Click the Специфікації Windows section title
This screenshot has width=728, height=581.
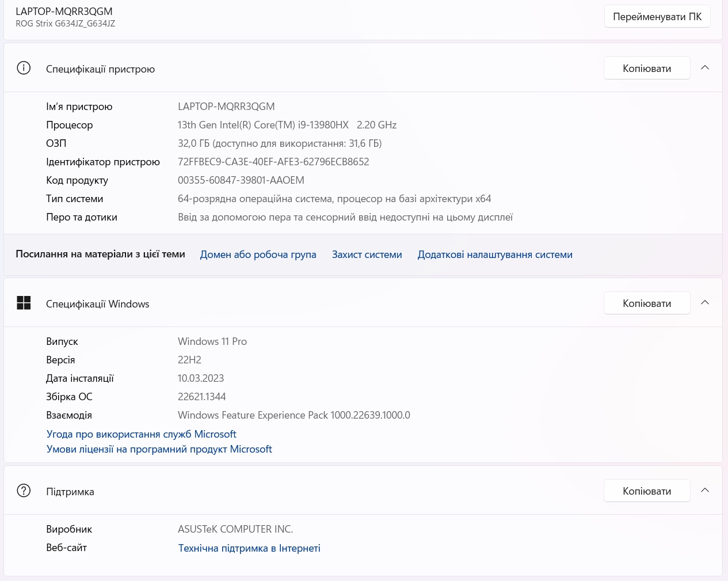coord(97,304)
